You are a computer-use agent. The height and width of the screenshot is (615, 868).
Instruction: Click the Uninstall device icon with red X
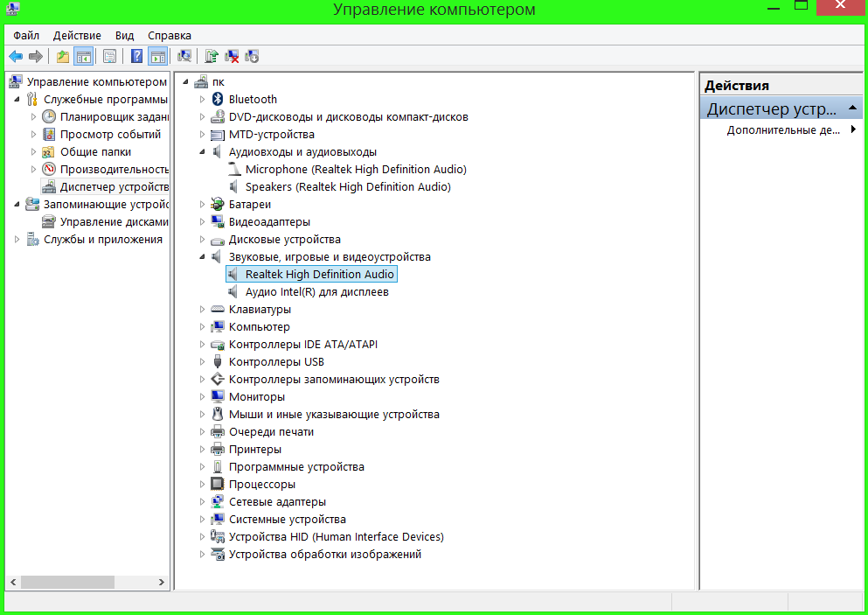[232, 56]
